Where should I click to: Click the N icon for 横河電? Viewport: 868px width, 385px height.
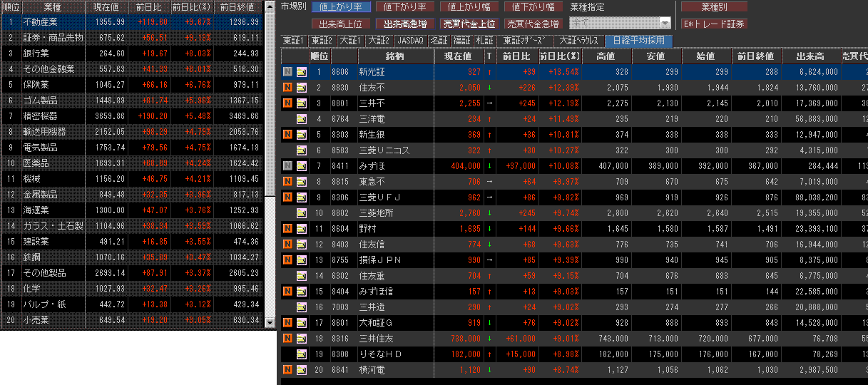tap(287, 369)
